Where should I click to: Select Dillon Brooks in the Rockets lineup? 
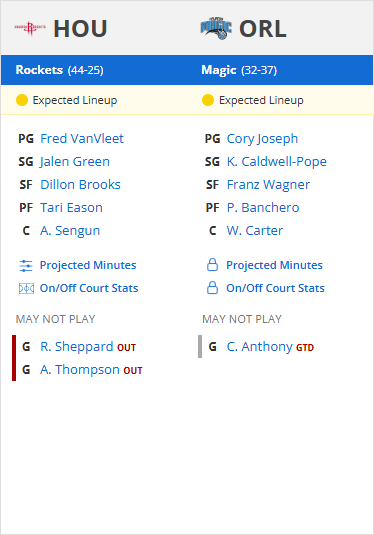tap(80, 185)
